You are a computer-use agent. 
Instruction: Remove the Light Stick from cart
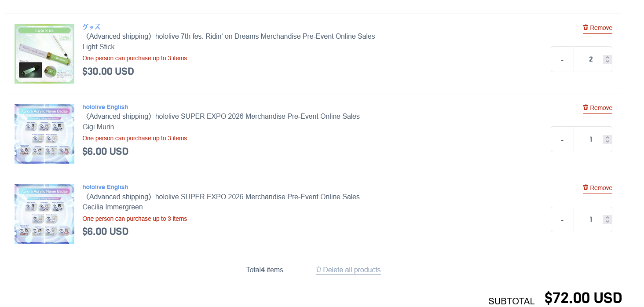point(597,28)
